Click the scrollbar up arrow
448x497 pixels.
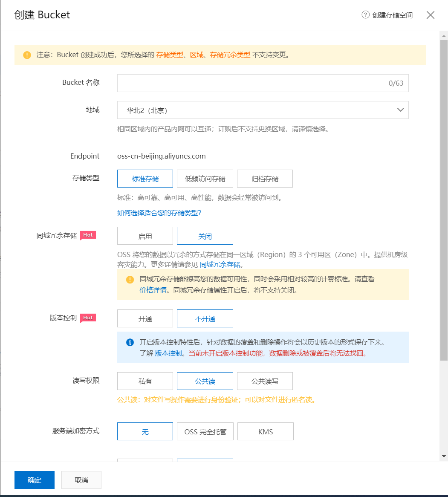tap(444, 36)
